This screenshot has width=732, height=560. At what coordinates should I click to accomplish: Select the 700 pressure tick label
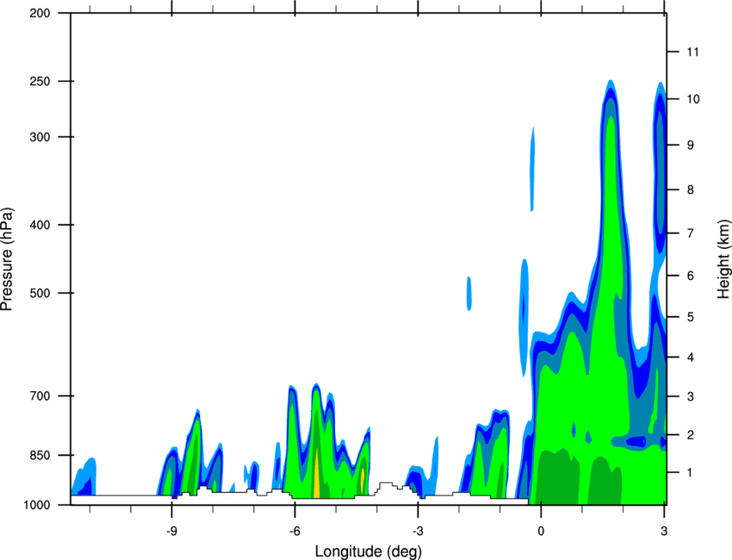[40, 396]
